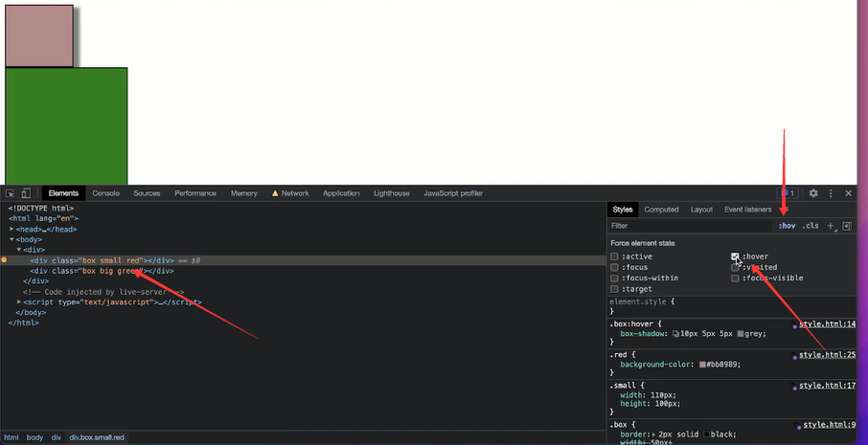The height and width of the screenshot is (445, 868).
Task: Focus the styles Filter input field
Action: tap(691, 226)
